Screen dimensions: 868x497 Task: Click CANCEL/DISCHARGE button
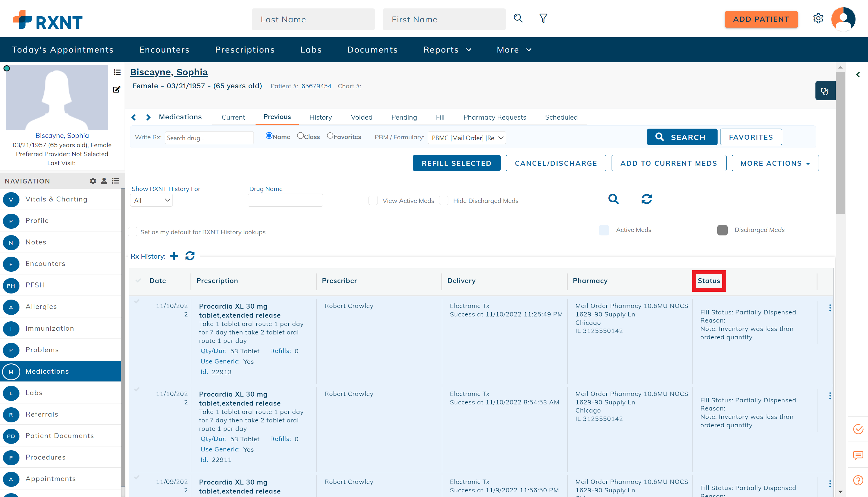pos(556,163)
